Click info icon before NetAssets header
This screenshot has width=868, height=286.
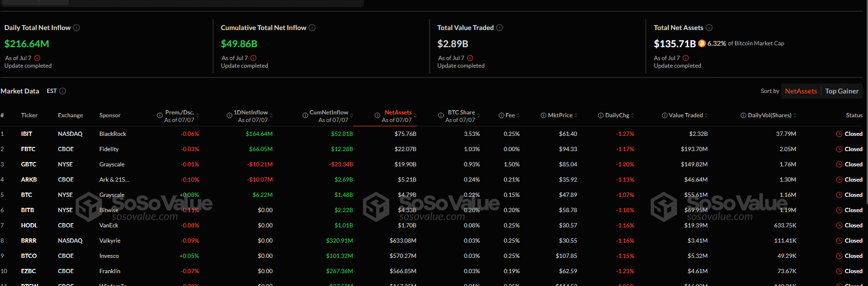pos(377,115)
